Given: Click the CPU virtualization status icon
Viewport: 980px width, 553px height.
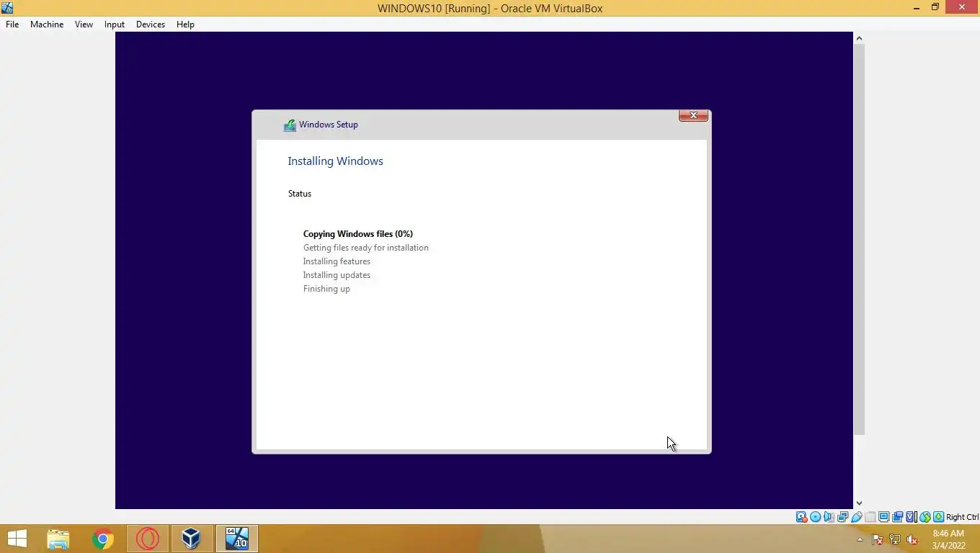Looking at the screenshot, I should pyautogui.click(x=911, y=517).
